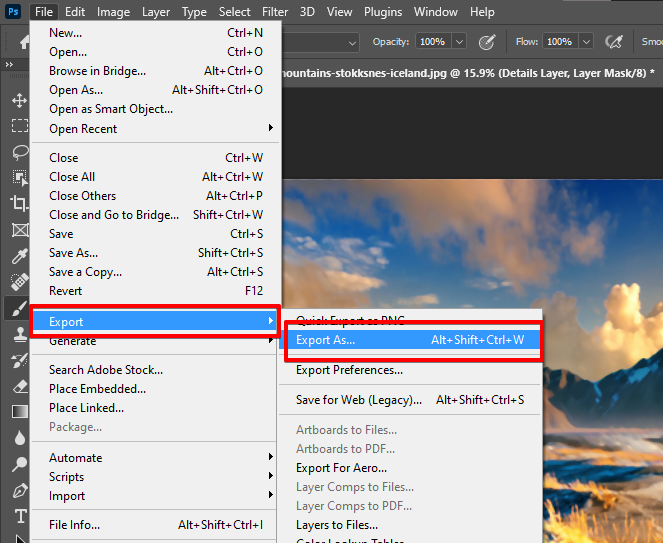
Task: Open the Select menu
Action: click(235, 12)
